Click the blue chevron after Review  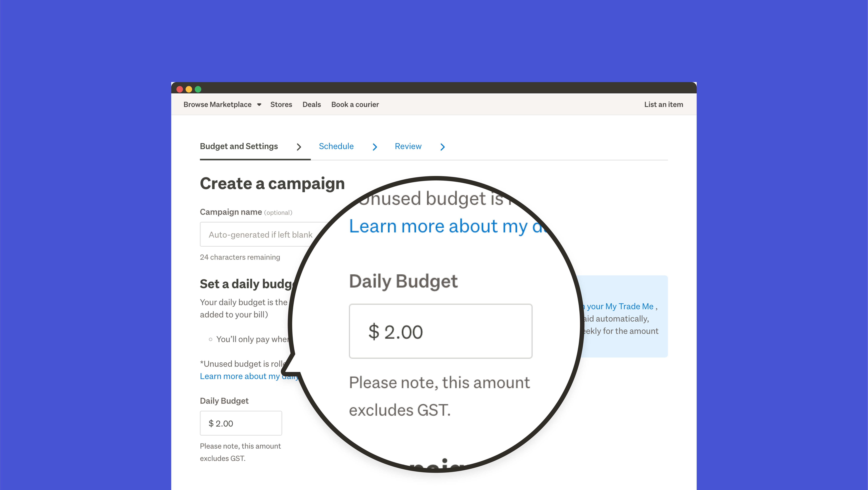(442, 147)
